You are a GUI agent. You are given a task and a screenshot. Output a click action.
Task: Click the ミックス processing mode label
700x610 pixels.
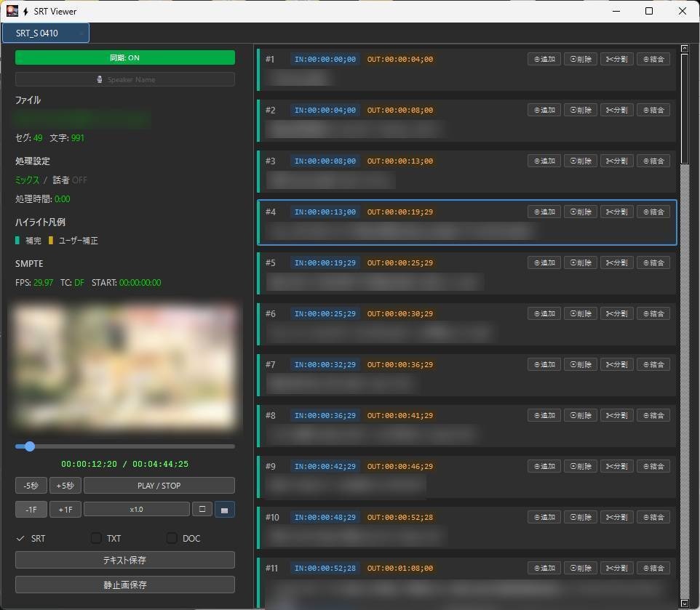[27, 180]
